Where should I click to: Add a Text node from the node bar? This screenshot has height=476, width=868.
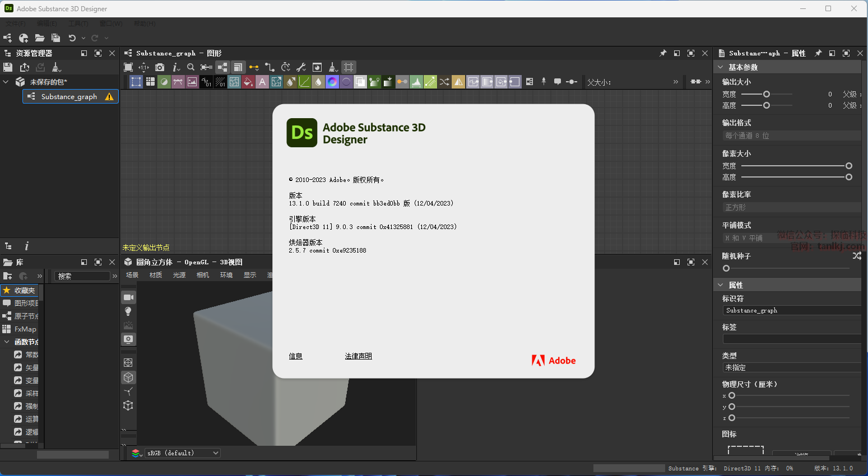click(x=262, y=82)
